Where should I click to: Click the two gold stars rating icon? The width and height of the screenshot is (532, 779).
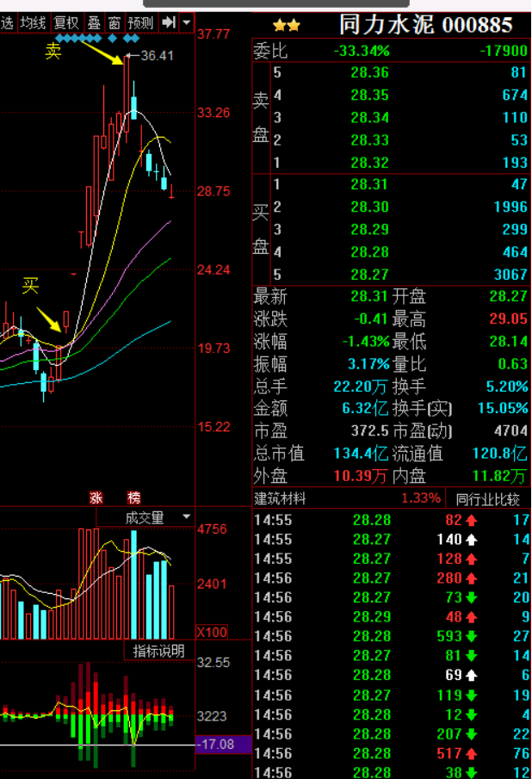coord(287,25)
